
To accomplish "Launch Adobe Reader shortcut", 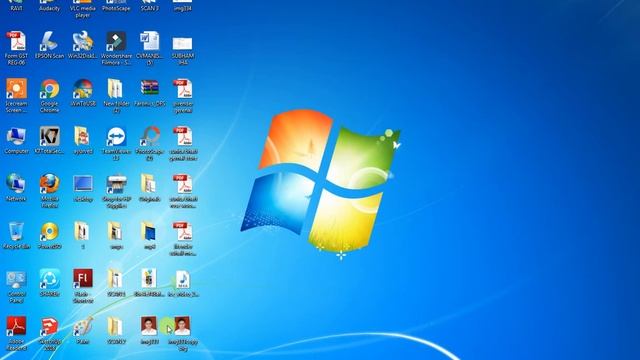I will coord(16,327).
